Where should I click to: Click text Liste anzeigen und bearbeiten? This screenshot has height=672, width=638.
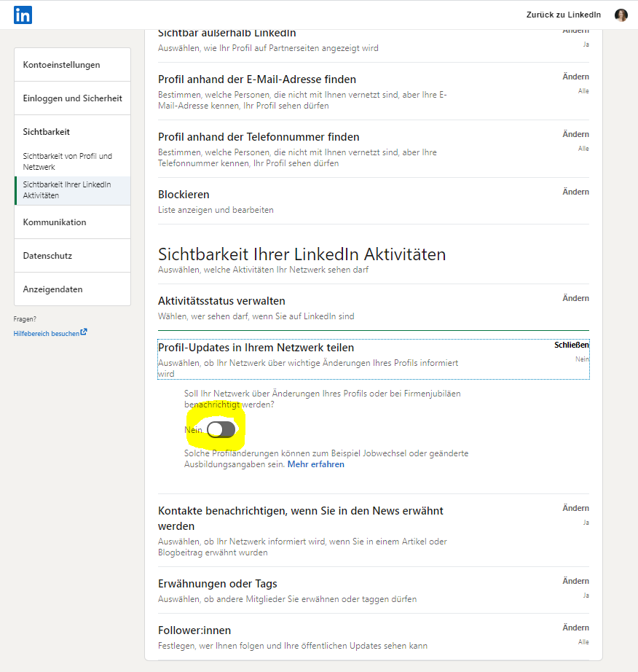click(x=216, y=210)
